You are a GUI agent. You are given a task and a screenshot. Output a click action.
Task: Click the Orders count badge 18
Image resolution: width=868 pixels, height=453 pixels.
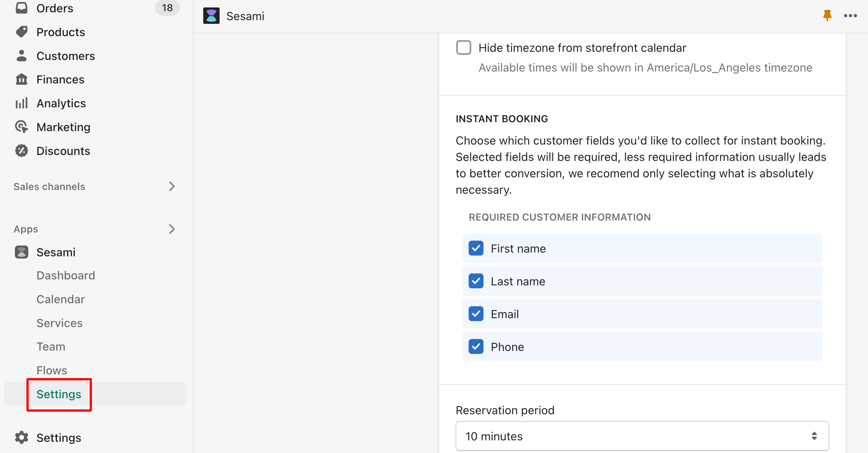pyautogui.click(x=167, y=8)
